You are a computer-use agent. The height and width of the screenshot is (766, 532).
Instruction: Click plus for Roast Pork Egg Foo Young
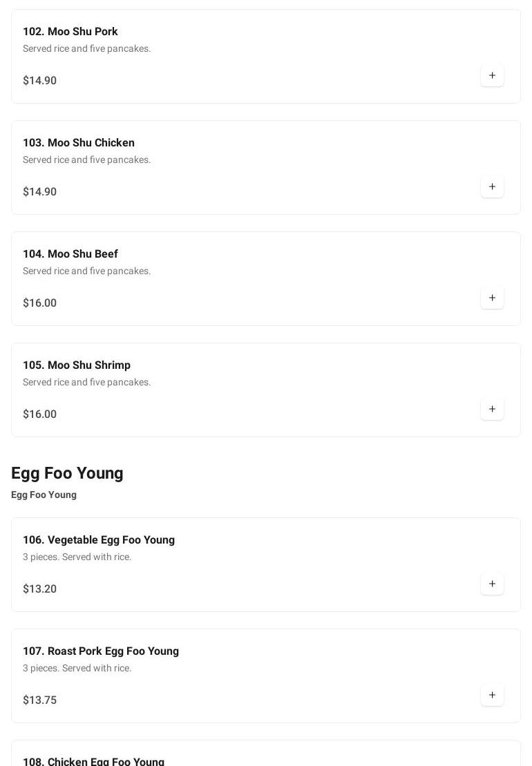coord(492,695)
